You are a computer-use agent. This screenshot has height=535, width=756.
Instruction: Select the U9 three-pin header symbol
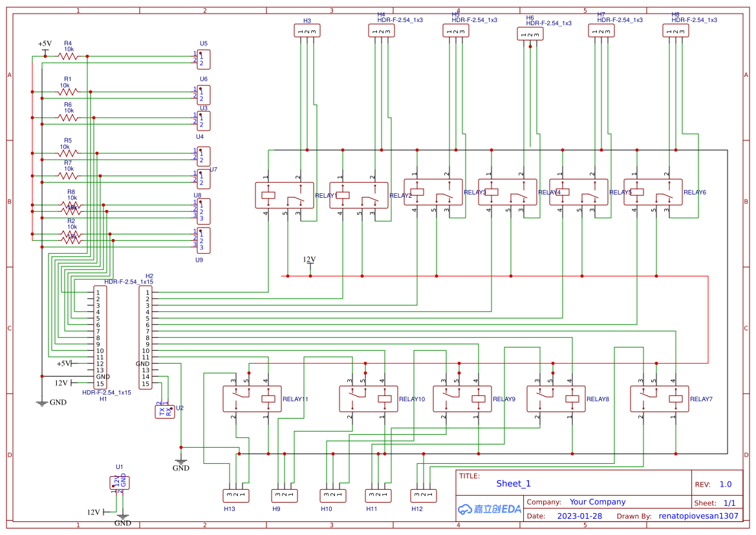pyautogui.click(x=204, y=242)
